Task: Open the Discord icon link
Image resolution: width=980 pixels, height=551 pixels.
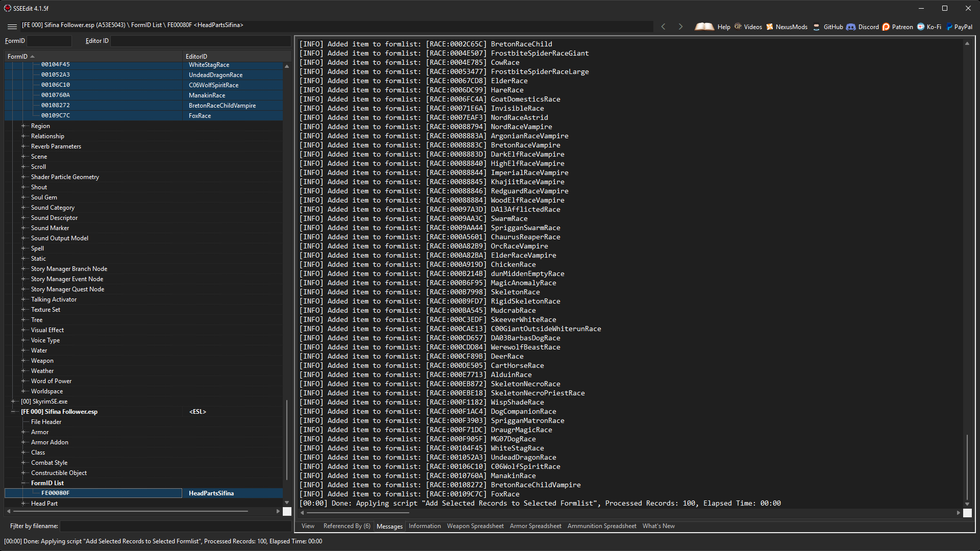Action: tap(850, 27)
